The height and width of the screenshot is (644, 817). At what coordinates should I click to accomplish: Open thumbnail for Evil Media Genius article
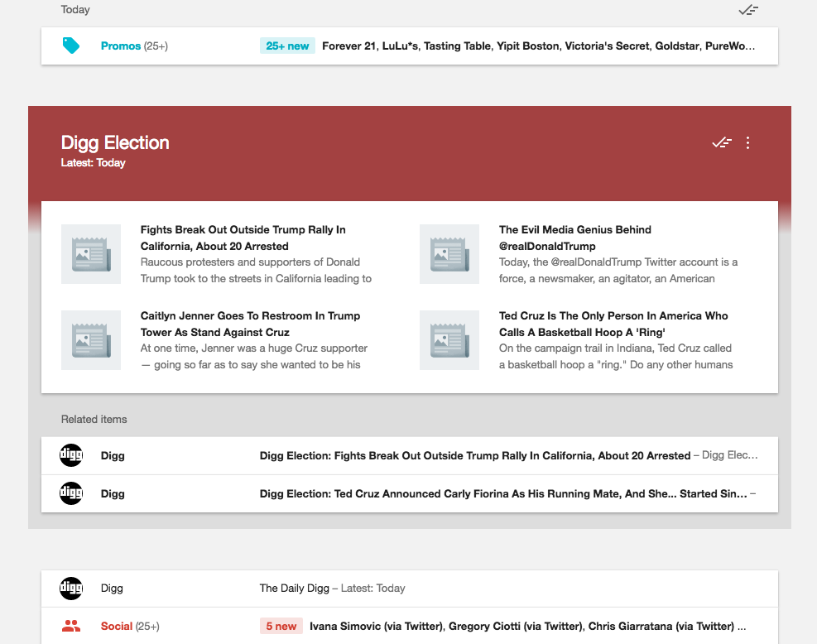click(x=449, y=254)
